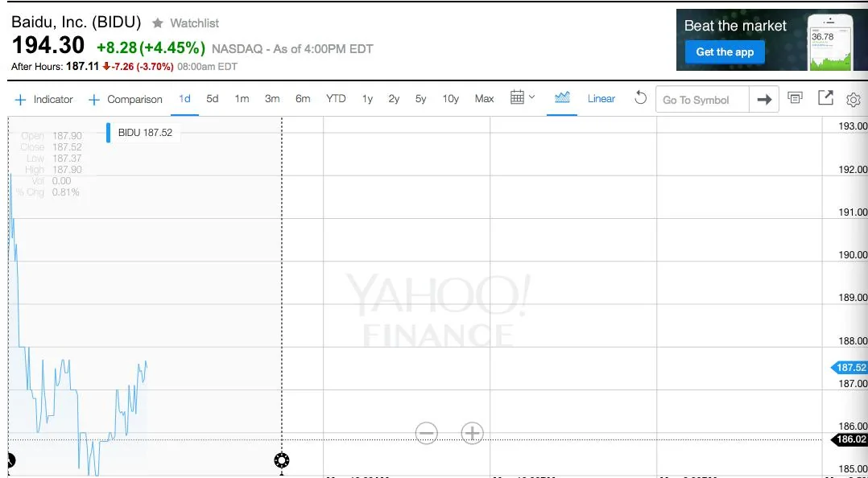
Task: Select 1y range
Action: (x=367, y=99)
